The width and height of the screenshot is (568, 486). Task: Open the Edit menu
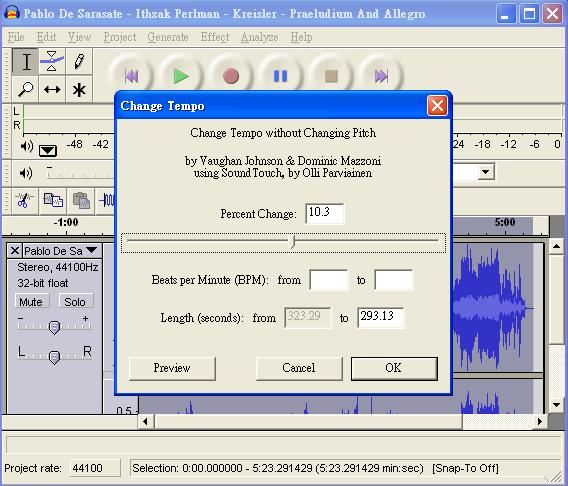(46, 37)
